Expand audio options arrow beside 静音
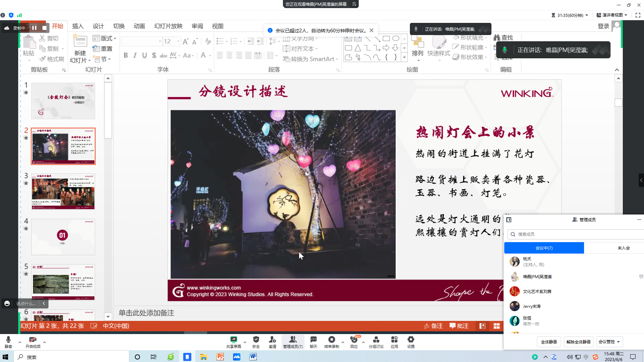The height and width of the screenshot is (362, 644). pyautogui.click(x=20, y=342)
